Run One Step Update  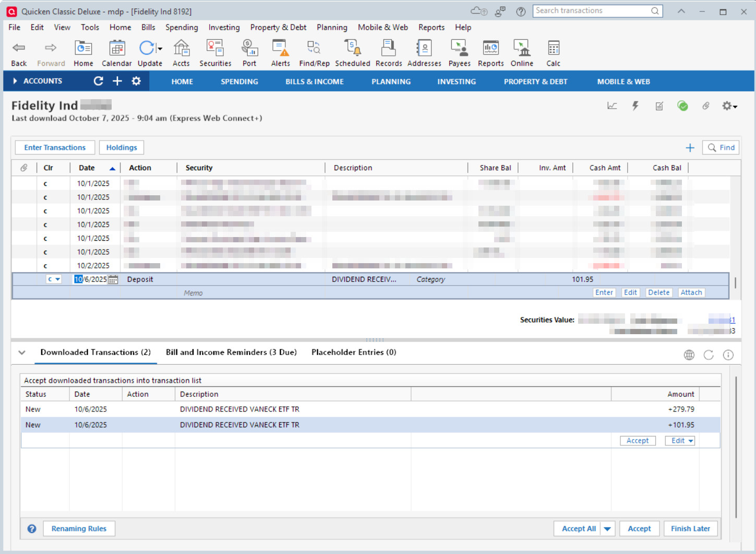147,53
